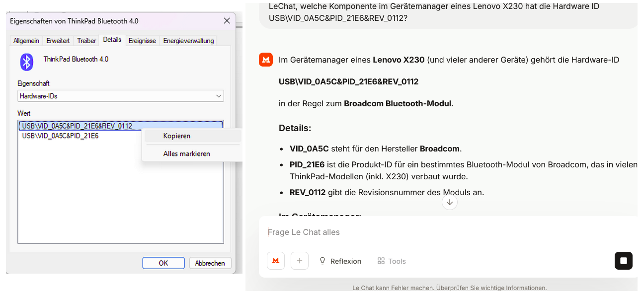Click the Le Chat model button in the input bar
The width and height of the screenshot is (644, 294).
[276, 261]
